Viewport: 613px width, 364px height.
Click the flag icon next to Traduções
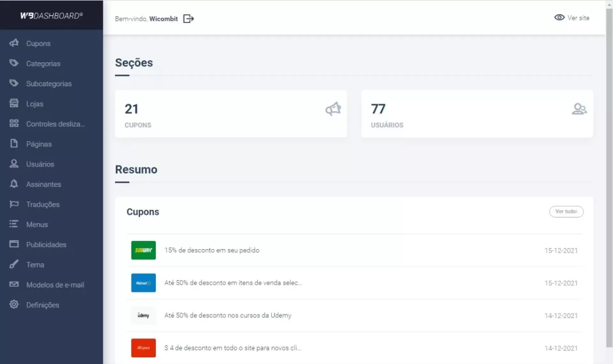[x=14, y=204]
